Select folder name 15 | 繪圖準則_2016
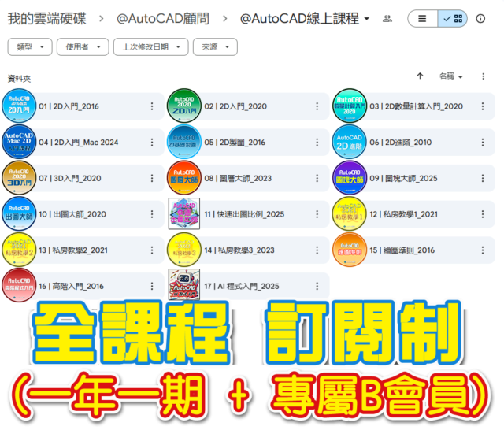The height and width of the screenshot is (430, 504). [402, 250]
